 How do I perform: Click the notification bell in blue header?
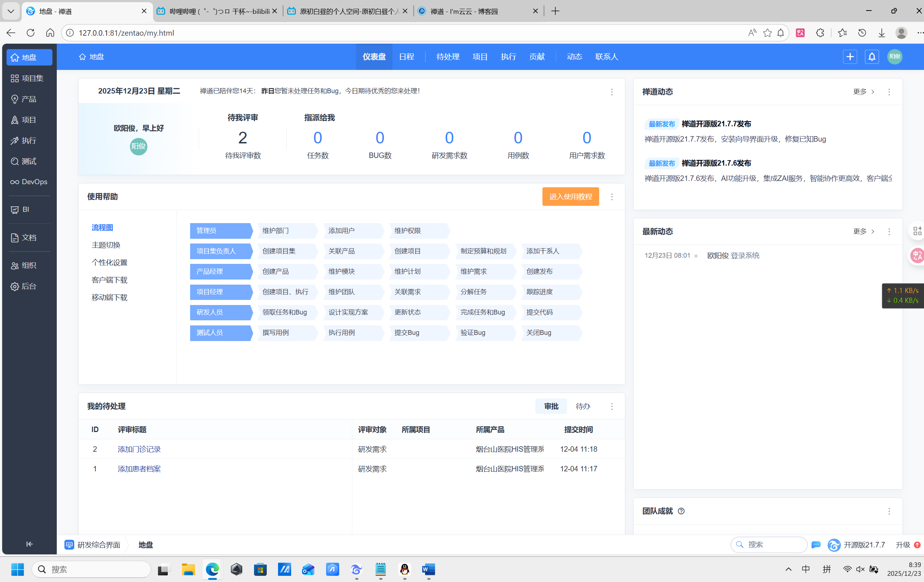click(x=872, y=57)
